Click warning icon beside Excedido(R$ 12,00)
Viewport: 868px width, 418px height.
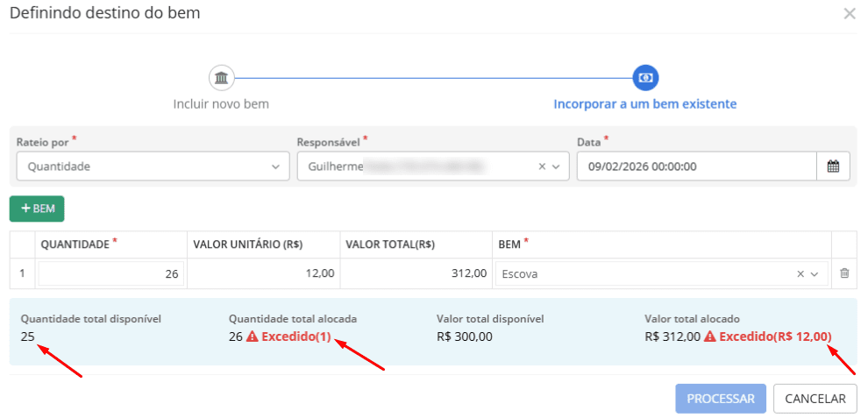[709, 337]
